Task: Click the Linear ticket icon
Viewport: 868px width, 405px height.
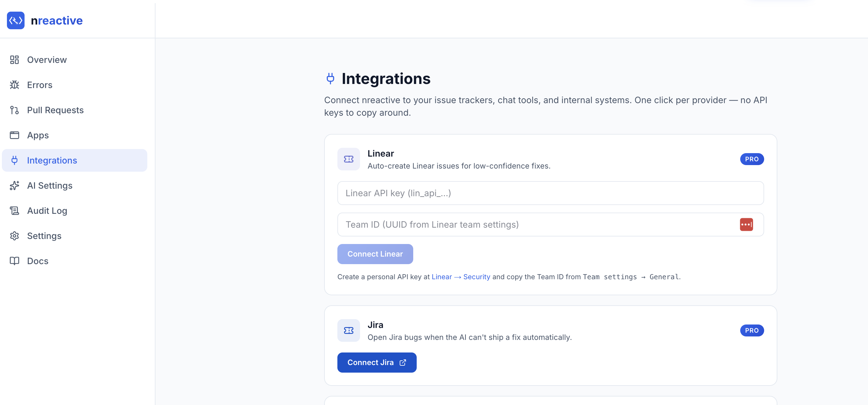Action: [349, 159]
